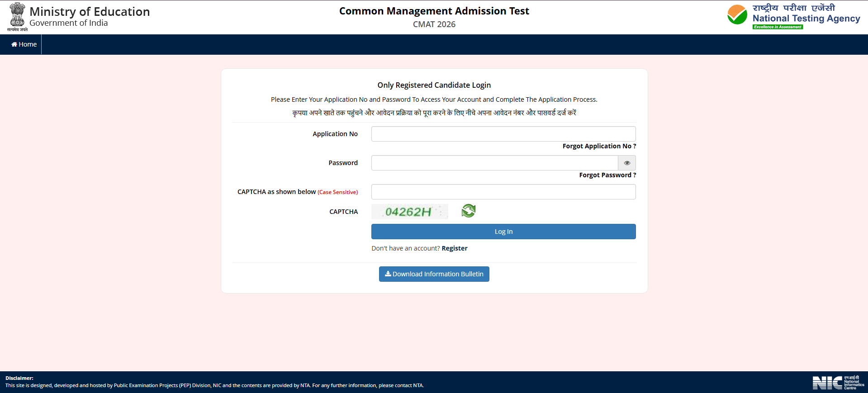Viewport: 868px width, 393px height.
Task: Toggle password visibility eye icon
Action: pos(627,163)
